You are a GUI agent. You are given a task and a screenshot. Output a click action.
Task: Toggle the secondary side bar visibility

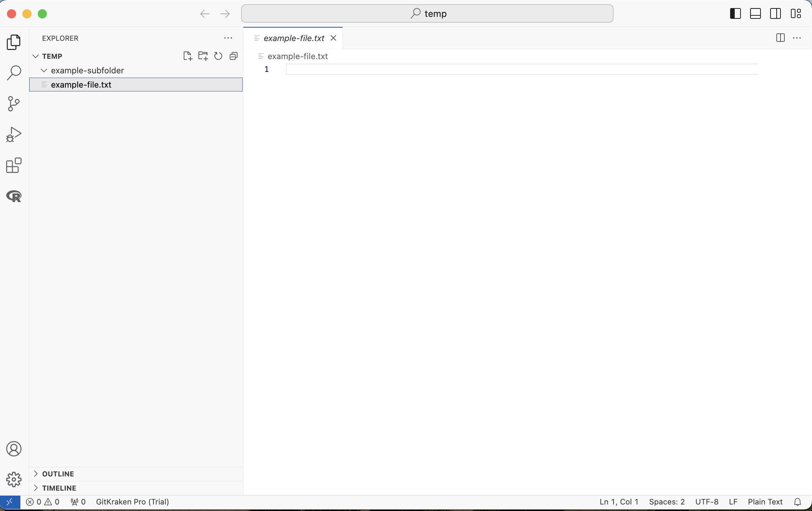click(775, 14)
